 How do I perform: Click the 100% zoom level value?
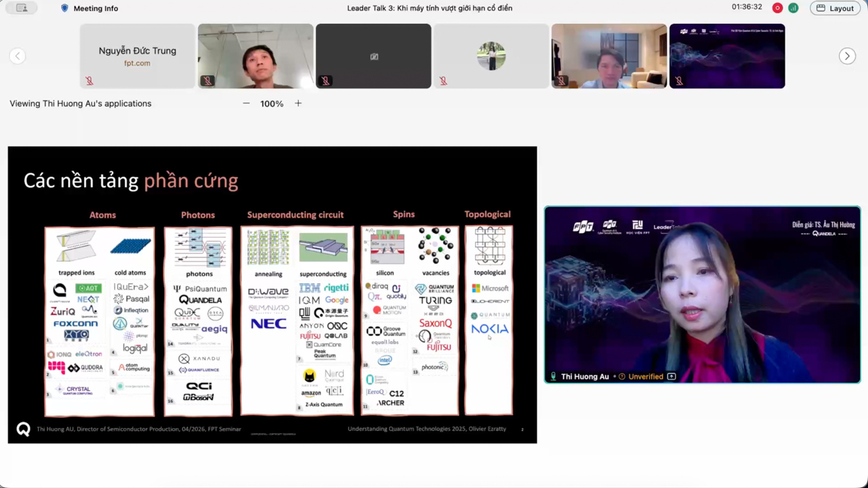point(272,103)
